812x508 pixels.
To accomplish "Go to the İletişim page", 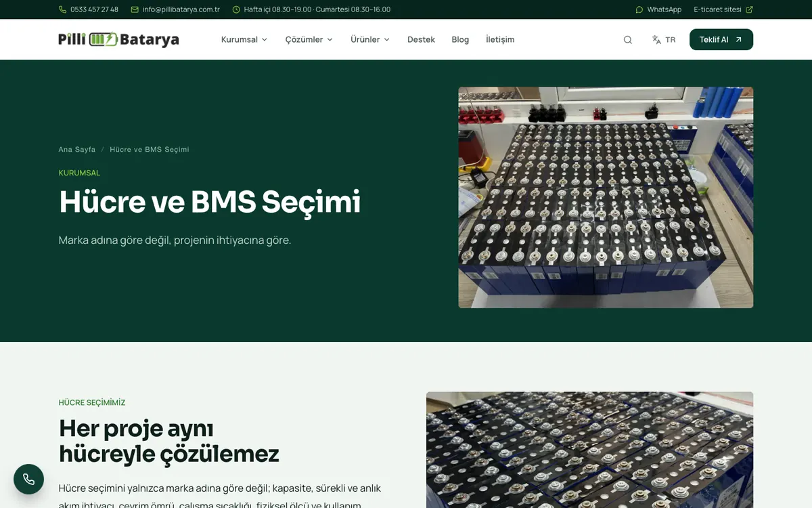I will click(500, 39).
